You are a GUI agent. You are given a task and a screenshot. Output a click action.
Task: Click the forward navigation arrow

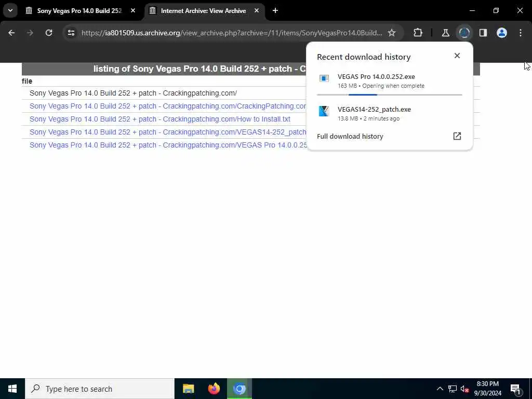(x=30, y=33)
